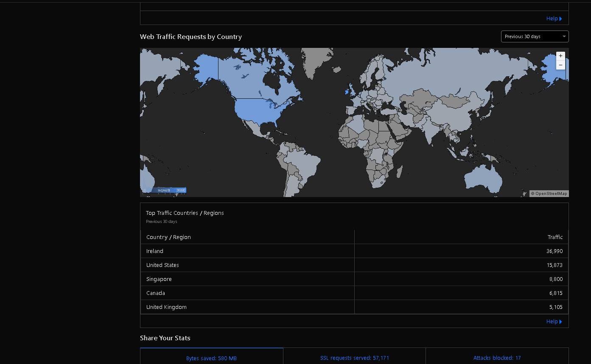Share the Bytes saved: 580 MB stat
This screenshot has width=591, height=364.
pyautogui.click(x=211, y=358)
